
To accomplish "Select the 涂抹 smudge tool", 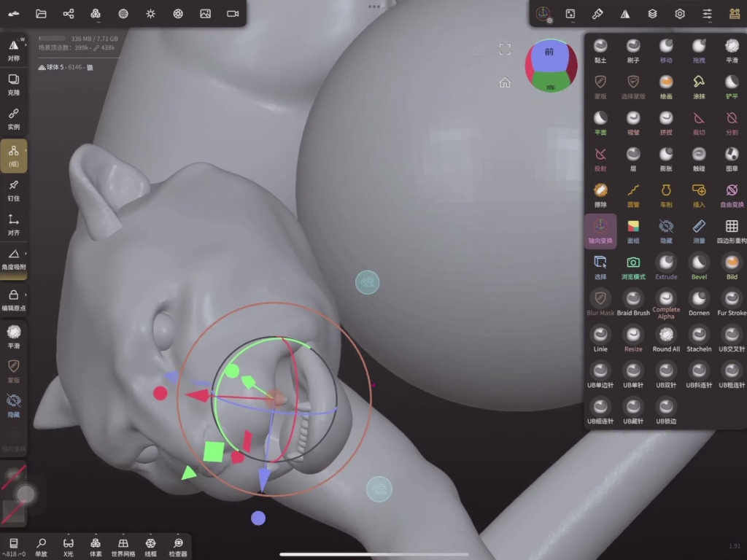I will coord(699,87).
